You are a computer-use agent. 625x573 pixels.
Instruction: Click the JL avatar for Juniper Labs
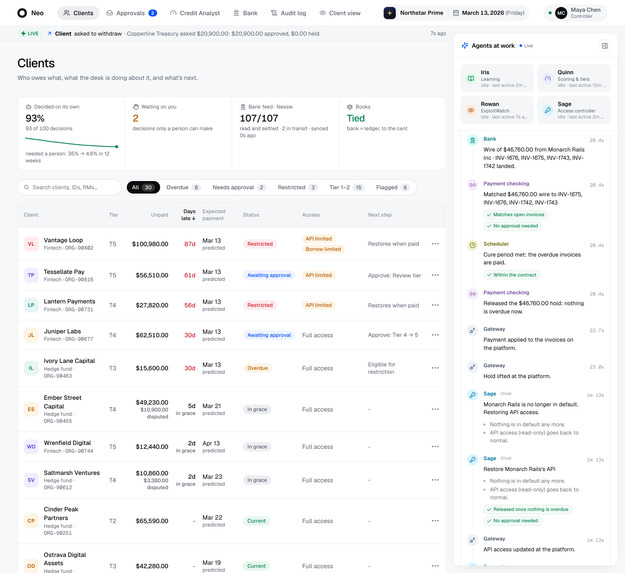(x=31, y=335)
